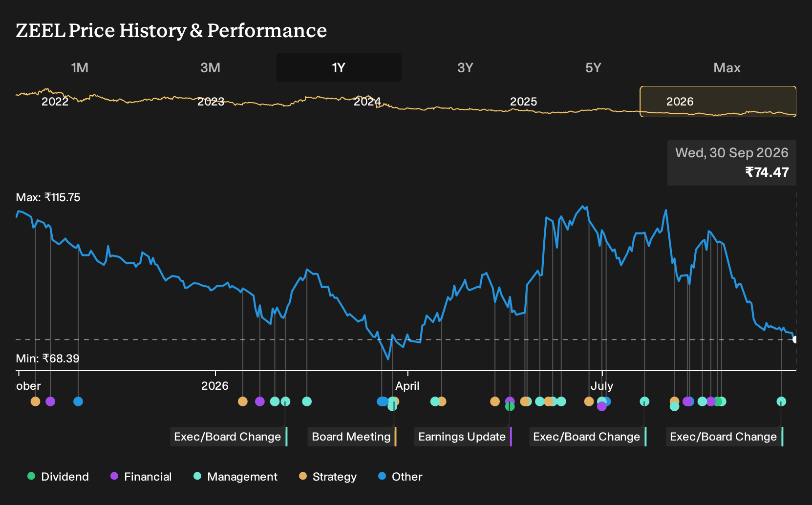Jump to 2024 in the overview strip
Image resolution: width=812 pixels, height=505 pixels.
pyautogui.click(x=367, y=102)
